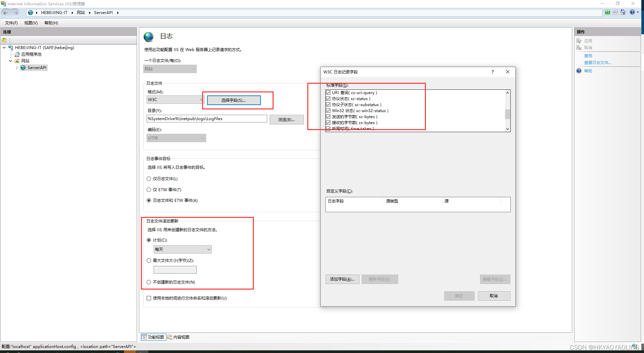Image resolution: width=644 pixels, height=353 pixels.
Task: Click the '日志字段' column header
Action: 355,201
